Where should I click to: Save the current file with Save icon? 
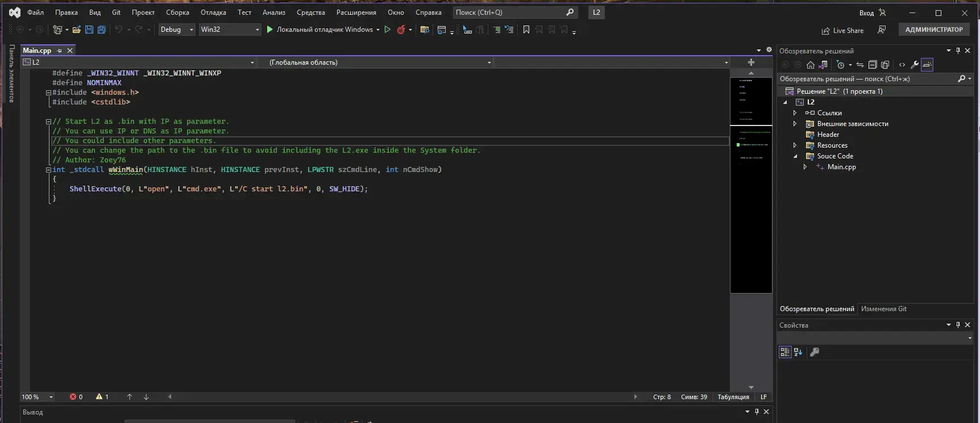(x=89, y=30)
